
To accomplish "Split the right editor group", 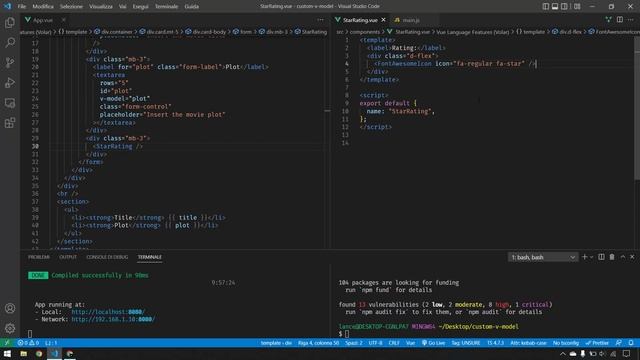I will 620,20.
